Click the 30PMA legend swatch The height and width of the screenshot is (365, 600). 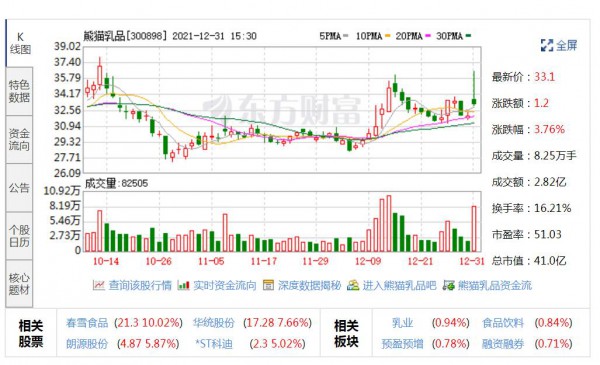click(468, 36)
